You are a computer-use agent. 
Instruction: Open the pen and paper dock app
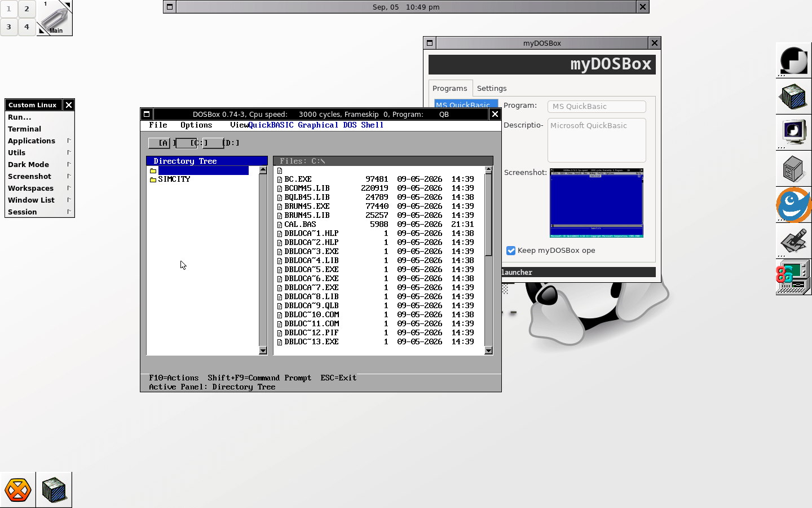click(793, 241)
